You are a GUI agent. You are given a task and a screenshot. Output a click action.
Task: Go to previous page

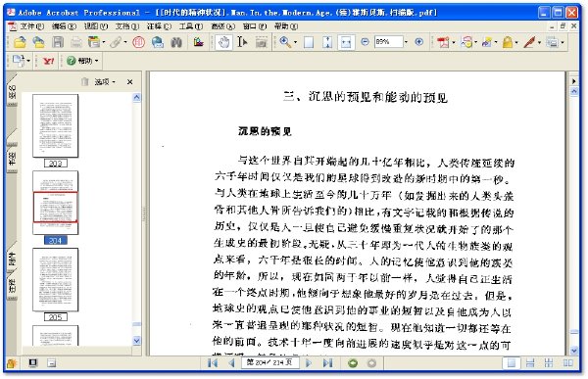click(x=231, y=363)
